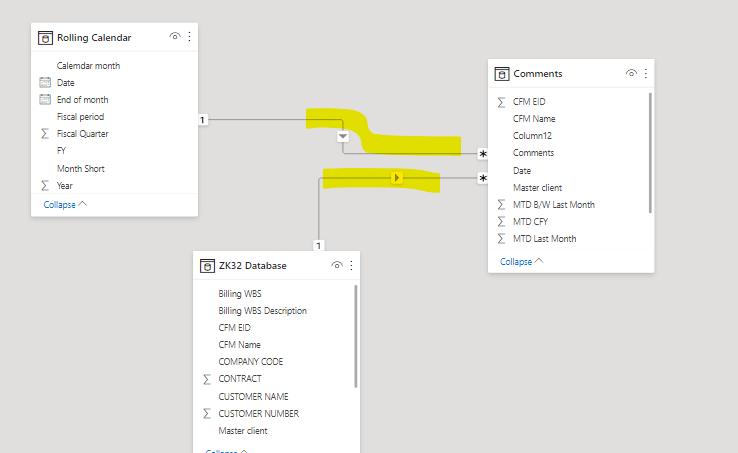Click the Rolling Calendar table title
738x453 pixels.
[94, 38]
